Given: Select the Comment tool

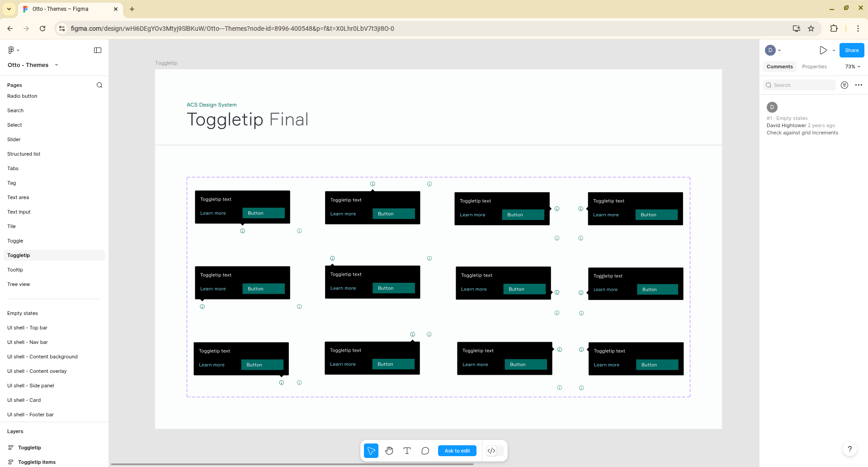Looking at the screenshot, I should [x=425, y=451].
